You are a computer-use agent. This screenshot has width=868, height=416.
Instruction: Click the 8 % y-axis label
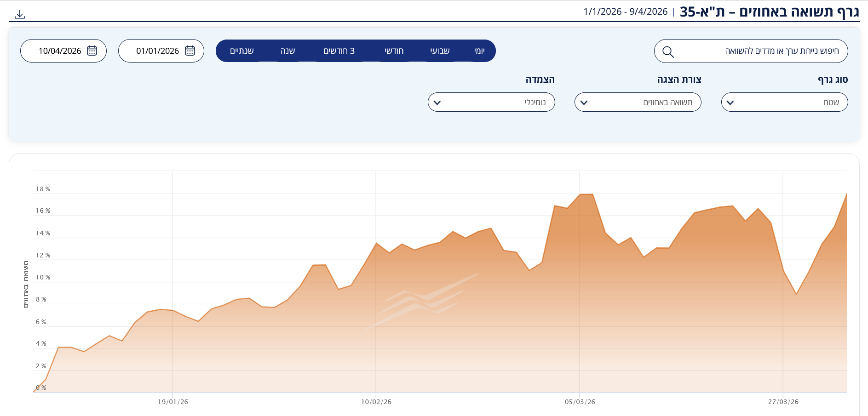(41, 299)
